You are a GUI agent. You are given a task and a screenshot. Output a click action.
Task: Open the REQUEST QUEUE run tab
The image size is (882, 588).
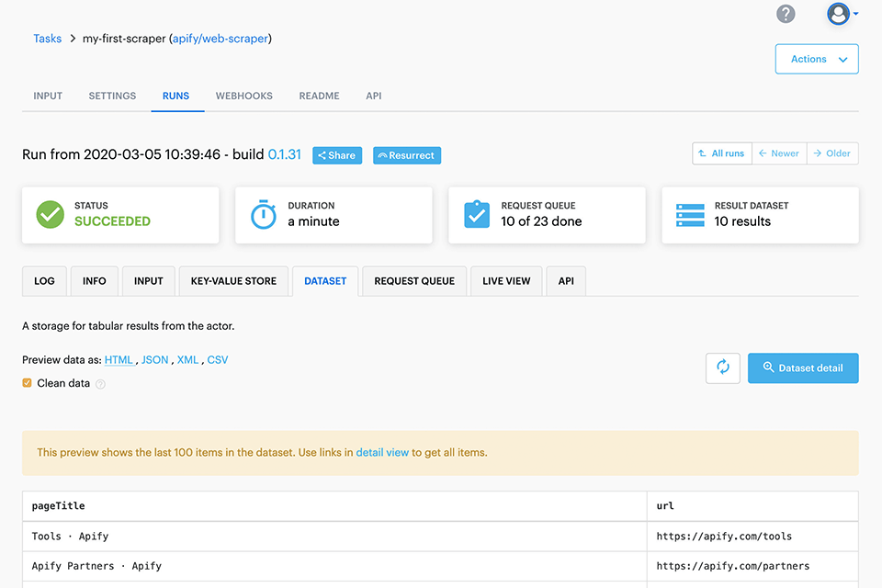point(414,281)
